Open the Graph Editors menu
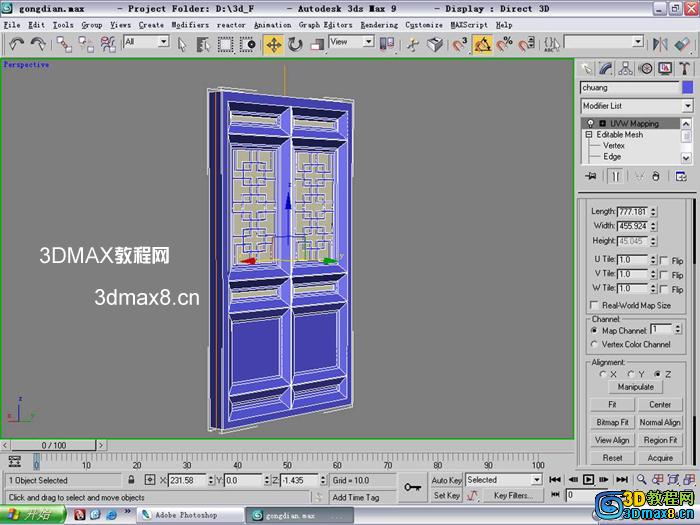The width and height of the screenshot is (700, 525). tap(325, 25)
